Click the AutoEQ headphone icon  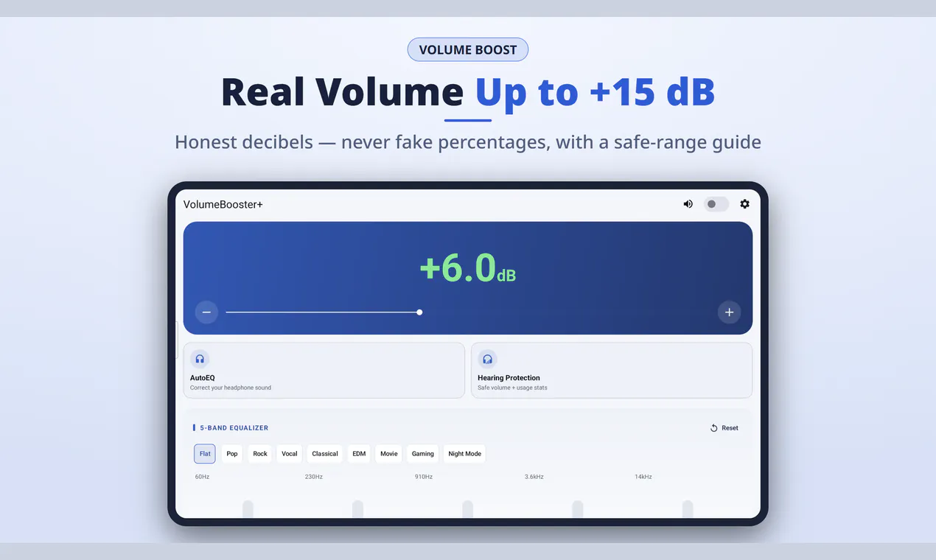200,359
